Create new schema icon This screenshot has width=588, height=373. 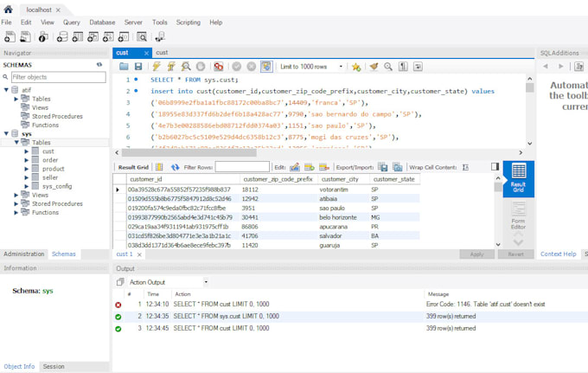coord(62,36)
